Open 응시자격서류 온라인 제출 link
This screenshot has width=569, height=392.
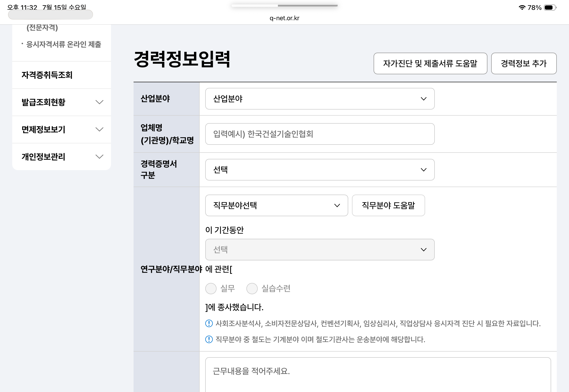pos(64,44)
